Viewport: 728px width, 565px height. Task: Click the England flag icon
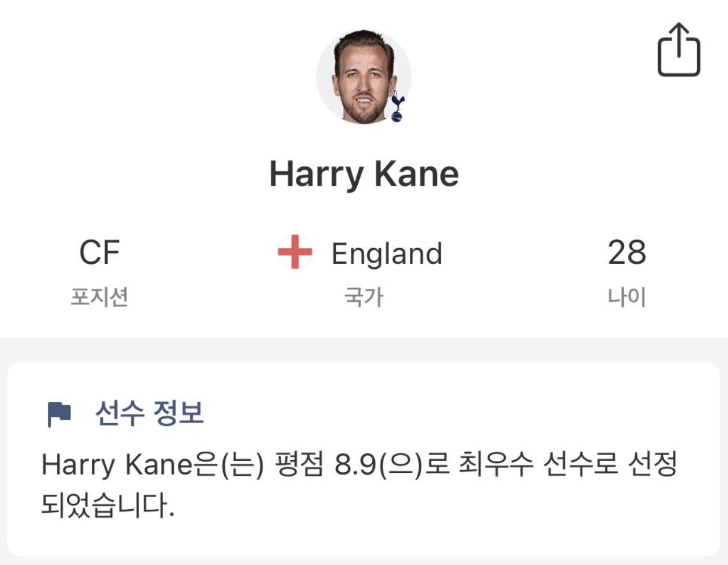tap(295, 252)
